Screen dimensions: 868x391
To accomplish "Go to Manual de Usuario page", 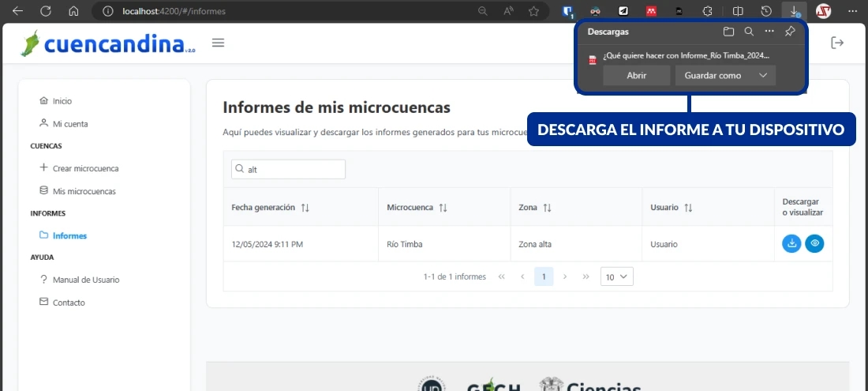I will [x=86, y=280].
